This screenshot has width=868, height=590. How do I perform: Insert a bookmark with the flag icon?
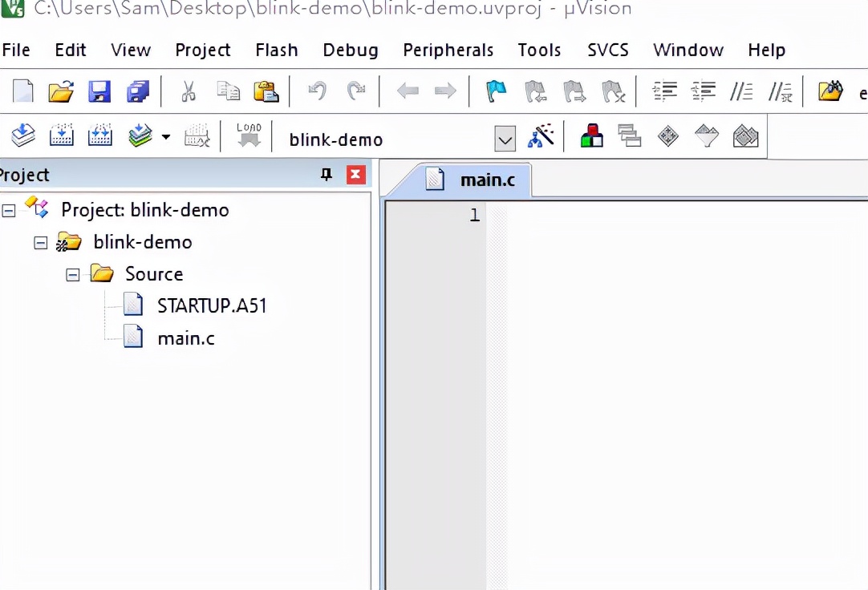497,91
